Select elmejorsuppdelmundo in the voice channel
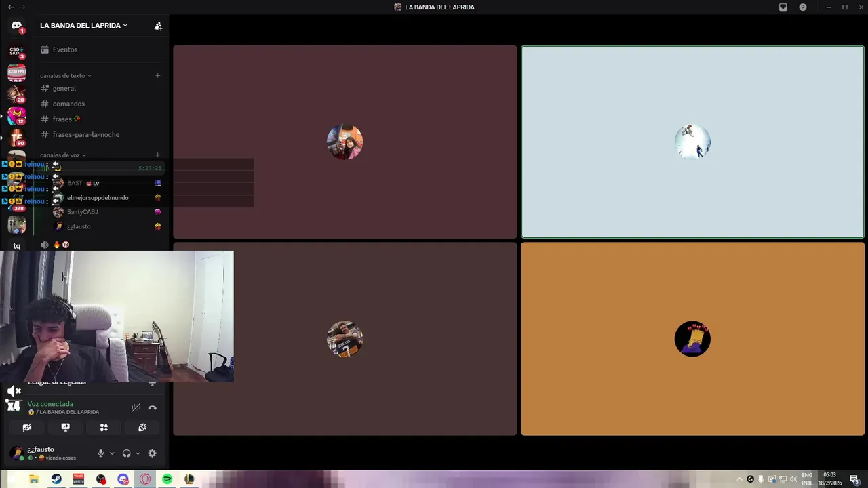Viewport: 868px width, 488px height. point(107,198)
